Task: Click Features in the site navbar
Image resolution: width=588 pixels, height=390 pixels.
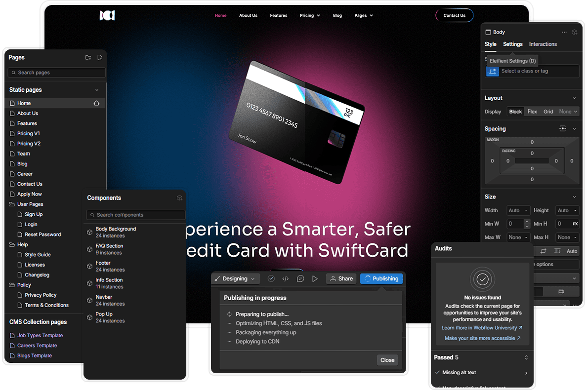Action: click(x=279, y=15)
